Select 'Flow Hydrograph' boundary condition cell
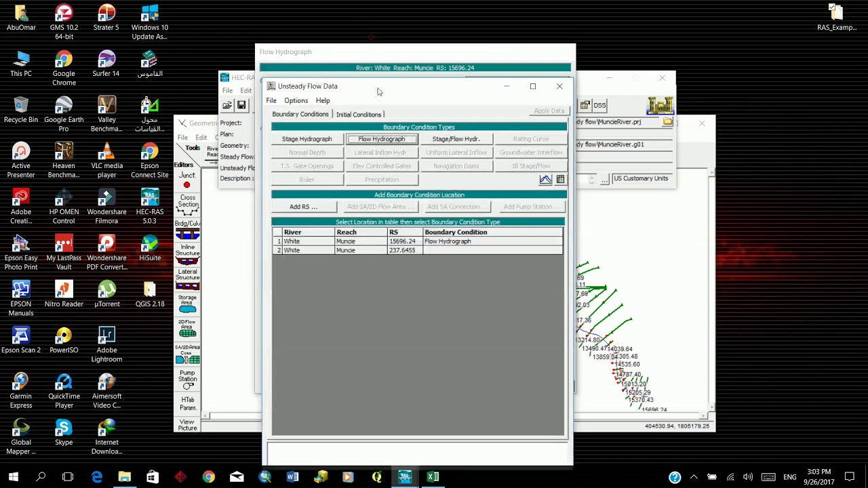Image resolution: width=868 pixels, height=488 pixels. [x=492, y=241]
